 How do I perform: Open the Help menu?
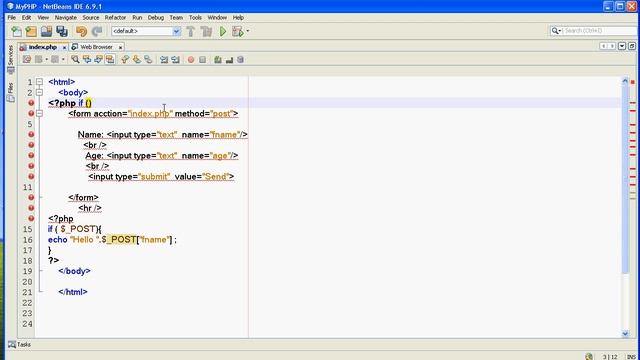click(238, 18)
